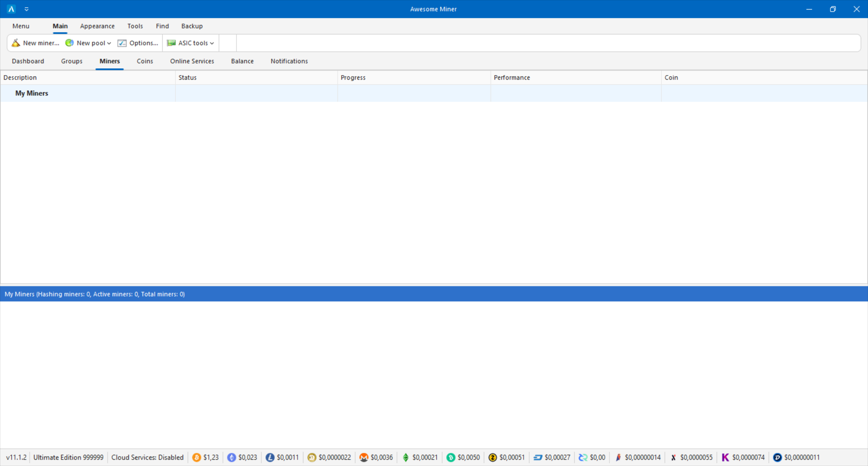Screen dimensions: 868x466
Task: Click the Bitcoin icon next to $1,23
Action: click(197, 457)
